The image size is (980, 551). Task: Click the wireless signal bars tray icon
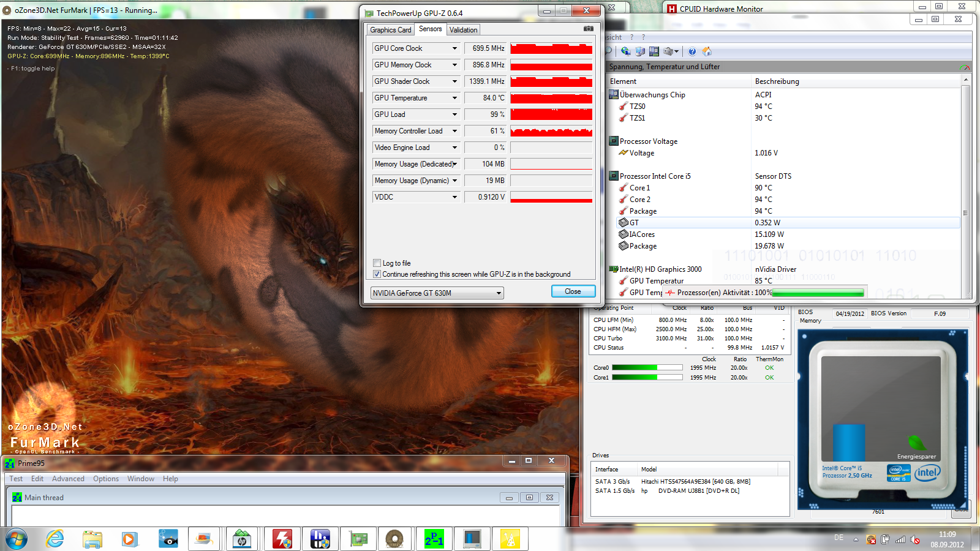900,539
